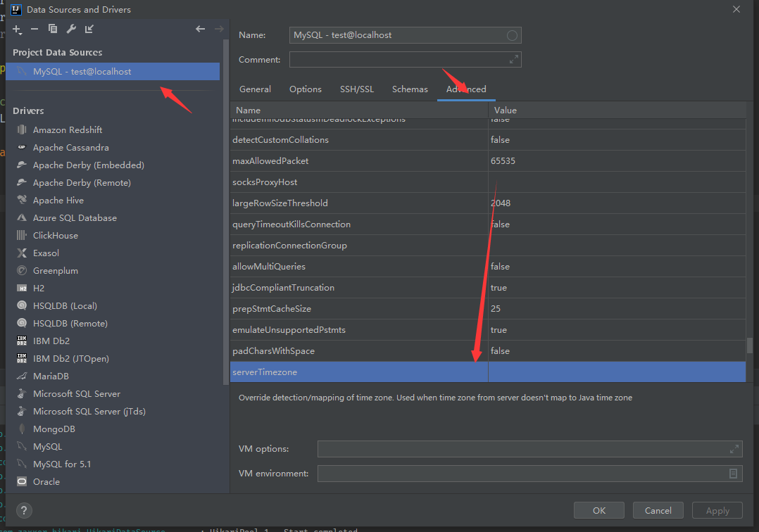This screenshot has width=759, height=532.
Task: Click prepStmtCacheSize value 25
Action: [x=496, y=308]
